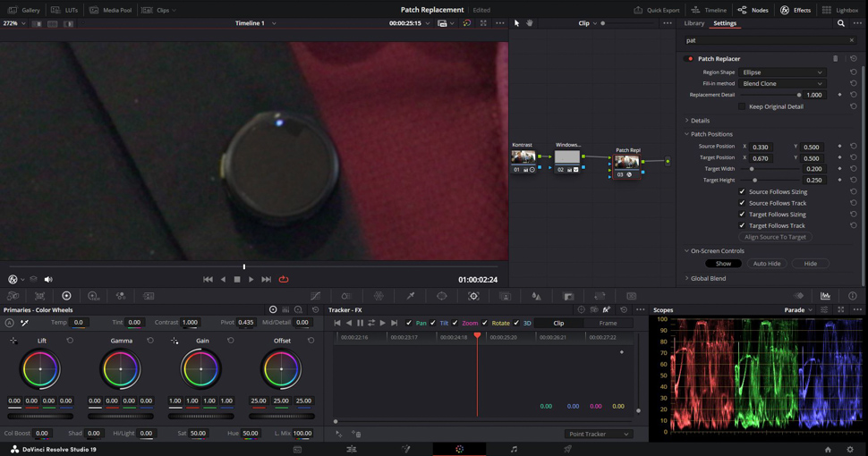Open the Region Shape Ellipse dropdown

782,72
